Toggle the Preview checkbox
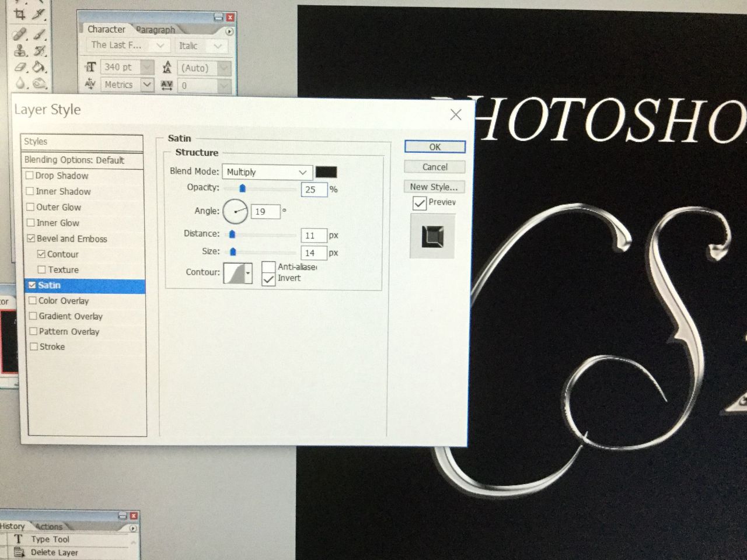Viewport: 747px width, 560px height. pos(420,203)
